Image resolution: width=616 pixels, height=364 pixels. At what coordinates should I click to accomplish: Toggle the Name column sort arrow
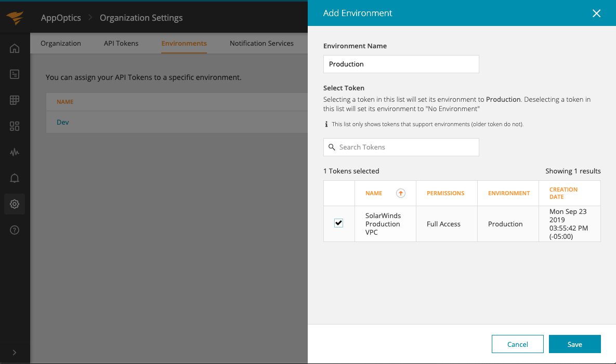pos(400,193)
